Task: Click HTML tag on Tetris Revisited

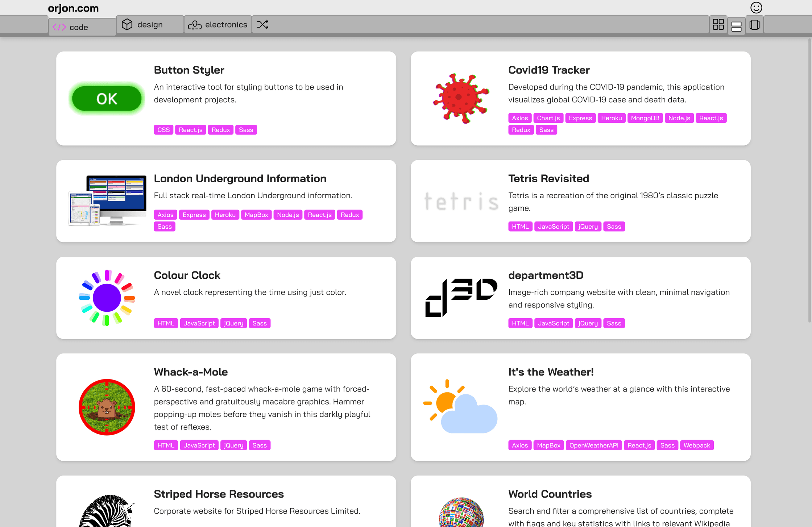Action: coord(520,227)
